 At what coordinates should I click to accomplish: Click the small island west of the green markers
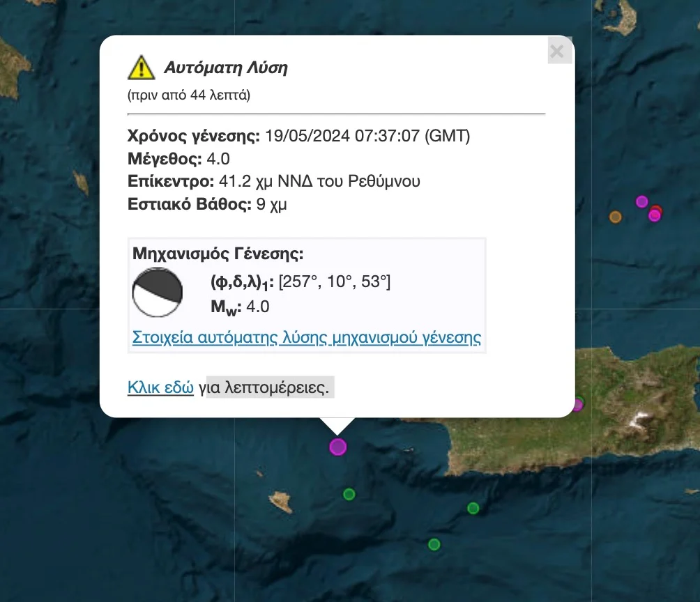(281, 500)
